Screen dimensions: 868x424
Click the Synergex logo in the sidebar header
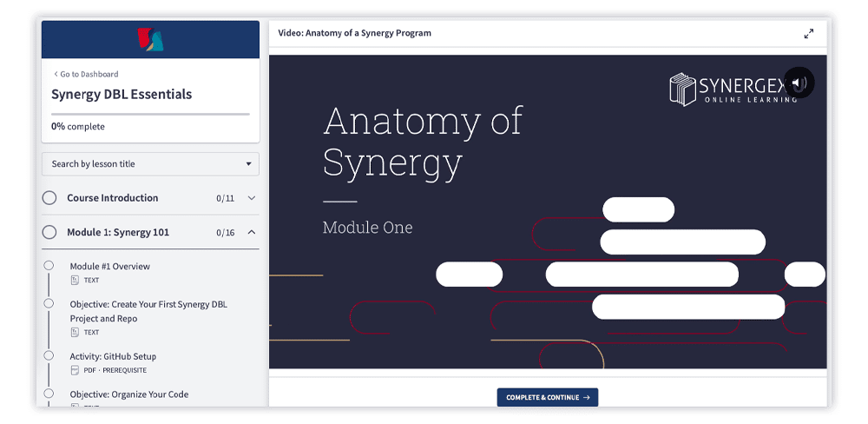[x=150, y=39]
